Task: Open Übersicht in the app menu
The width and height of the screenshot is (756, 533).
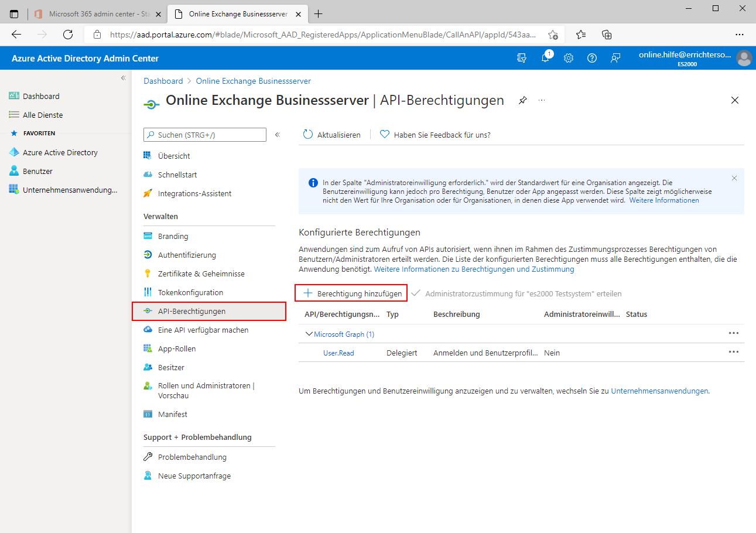Action: [x=174, y=156]
